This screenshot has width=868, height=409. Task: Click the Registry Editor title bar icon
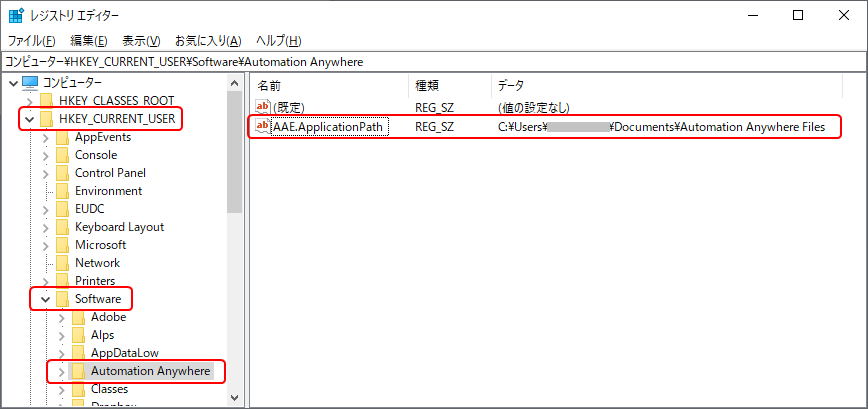pyautogui.click(x=16, y=15)
